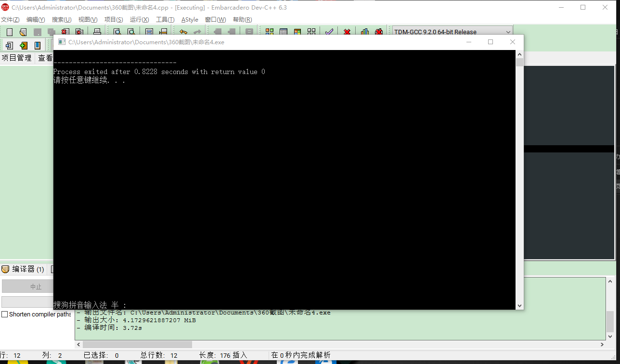Click compiler log horizontal scrollbar right arrow
This screenshot has width=620, height=364.
click(x=602, y=345)
